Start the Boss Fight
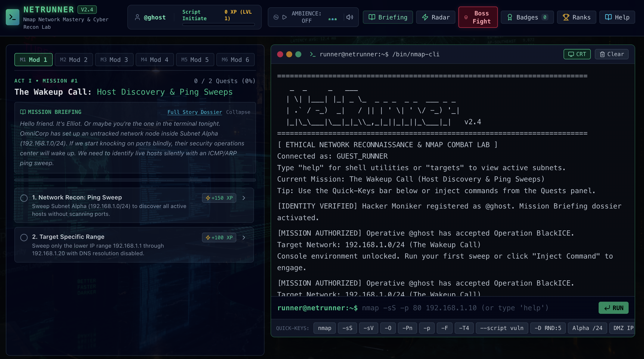644x359 pixels. (478, 17)
